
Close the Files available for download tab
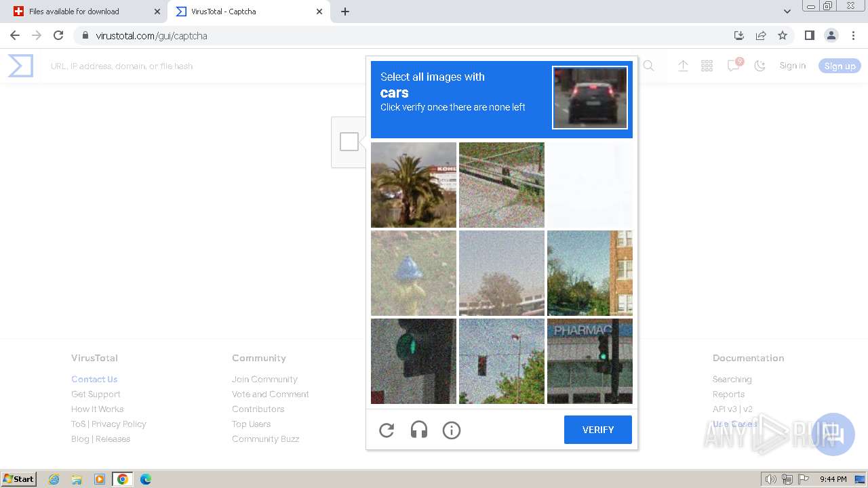[x=157, y=12]
